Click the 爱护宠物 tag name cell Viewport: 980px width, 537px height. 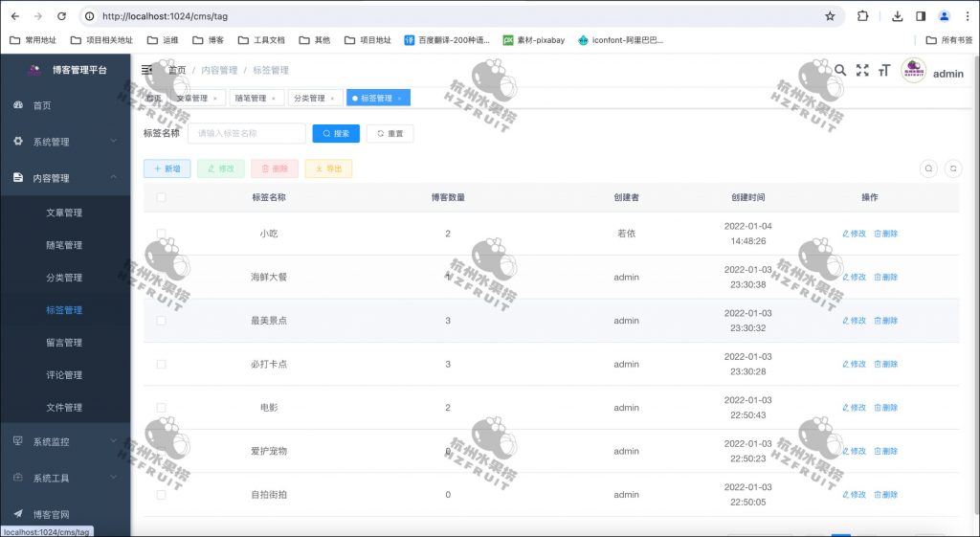coord(269,451)
